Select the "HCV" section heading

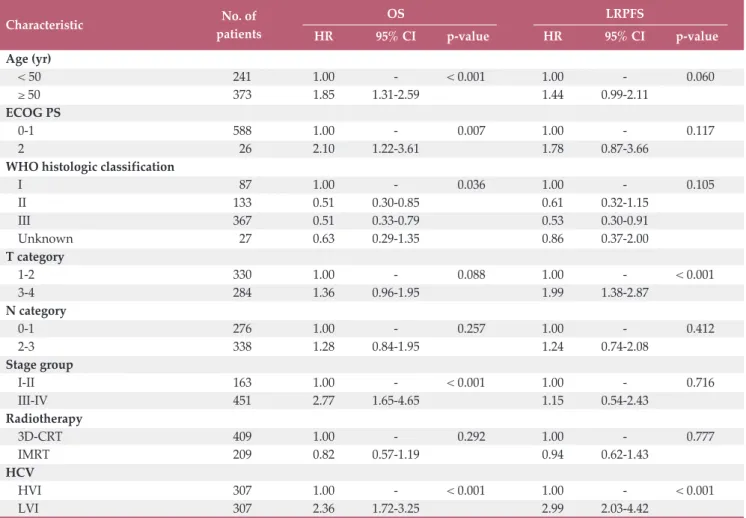pyautogui.click(x=20, y=473)
